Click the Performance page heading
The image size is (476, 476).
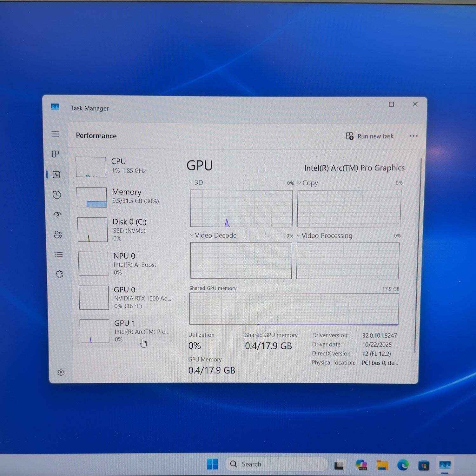[96, 136]
